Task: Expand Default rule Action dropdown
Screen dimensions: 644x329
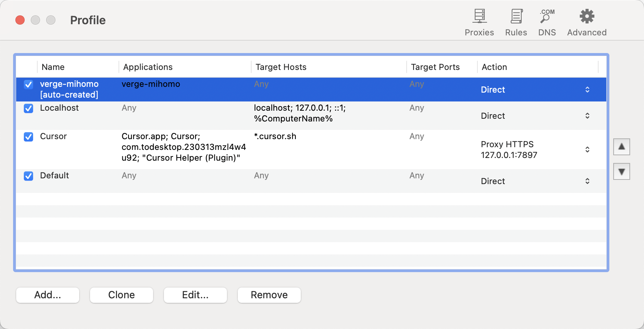Action: (587, 181)
